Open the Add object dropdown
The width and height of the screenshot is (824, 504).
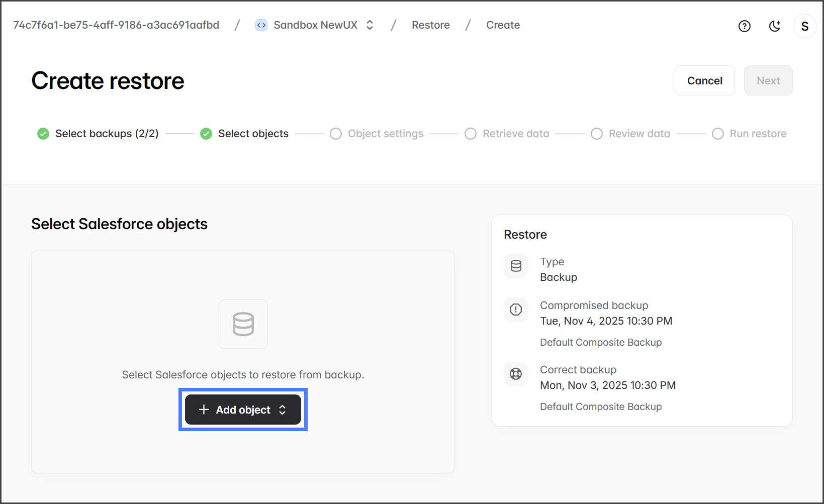pos(243,410)
